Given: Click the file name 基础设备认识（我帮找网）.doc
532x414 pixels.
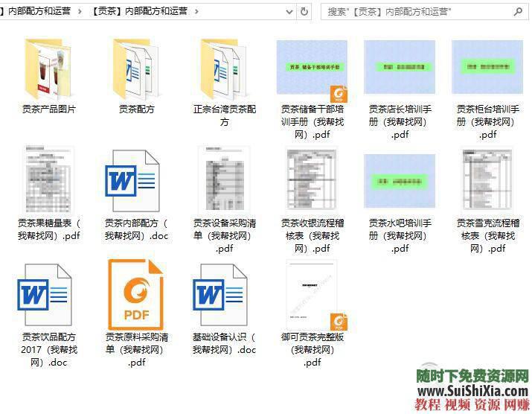Looking at the screenshot, I should [x=224, y=343].
